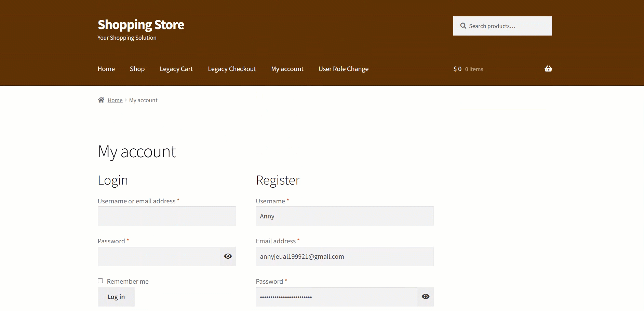Click the login username or email field

(166, 216)
